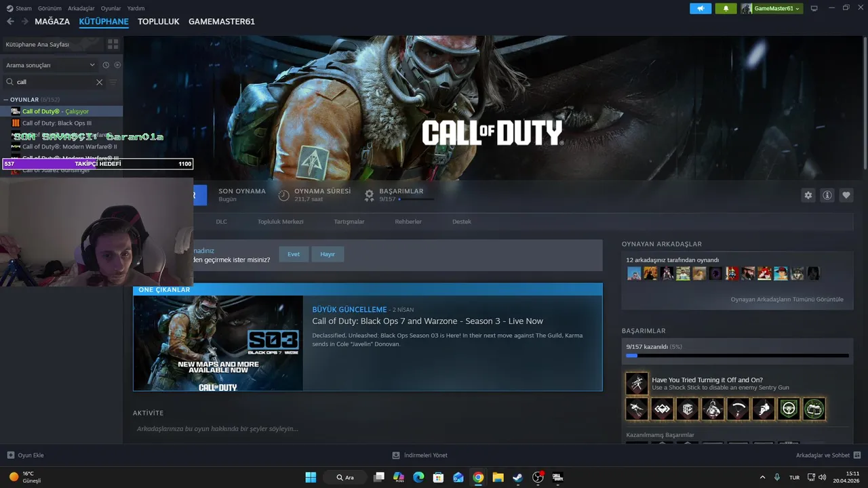Show game info icon
The height and width of the screenshot is (488, 868).
[827, 195]
